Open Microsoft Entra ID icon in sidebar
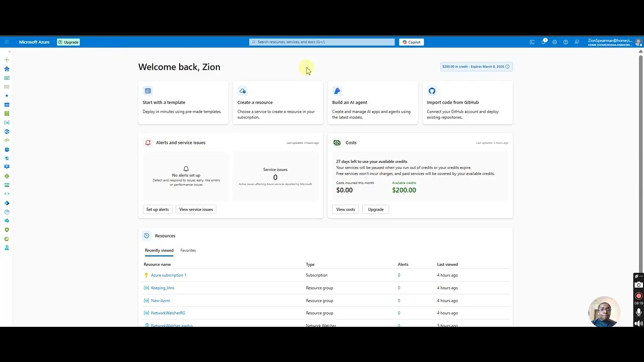Image resolution: width=644 pixels, height=362 pixels. coord(7,203)
